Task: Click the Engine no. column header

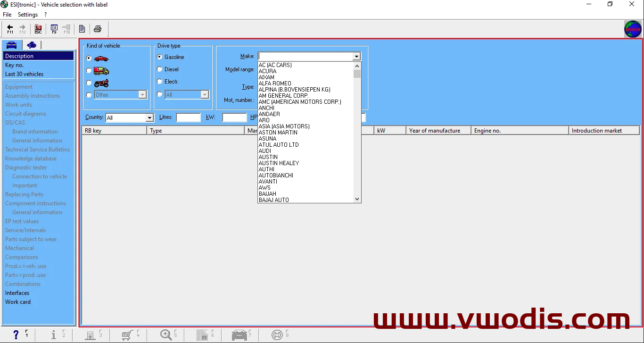Action: 520,131
